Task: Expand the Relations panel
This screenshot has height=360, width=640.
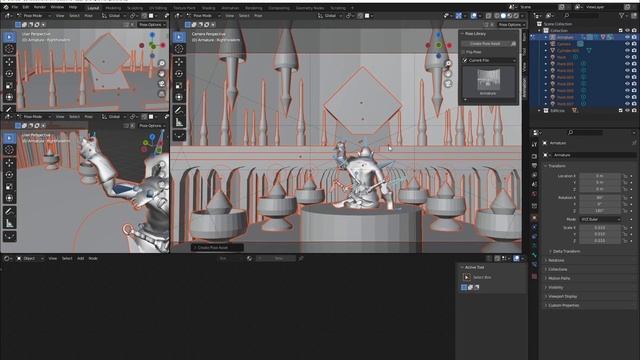Action: tap(556, 260)
